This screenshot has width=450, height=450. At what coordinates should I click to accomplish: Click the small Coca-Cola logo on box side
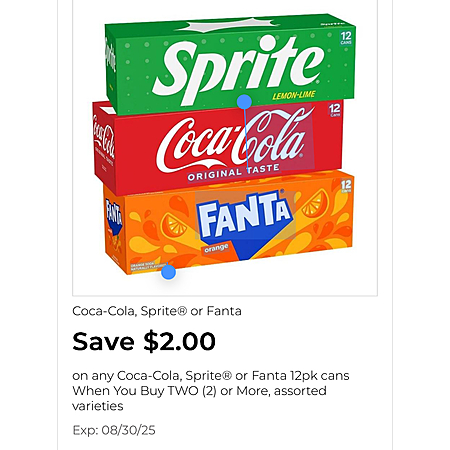pos(104,140)
